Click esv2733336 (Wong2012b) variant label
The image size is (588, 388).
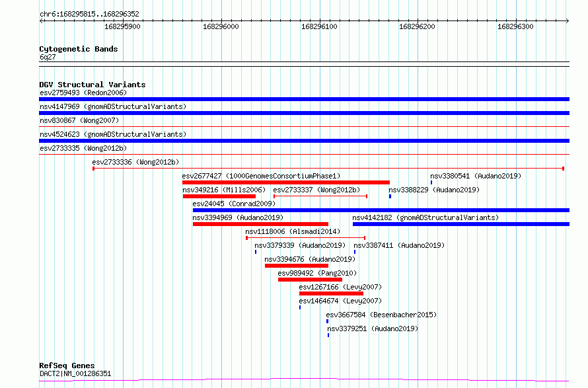pos(135,162)
